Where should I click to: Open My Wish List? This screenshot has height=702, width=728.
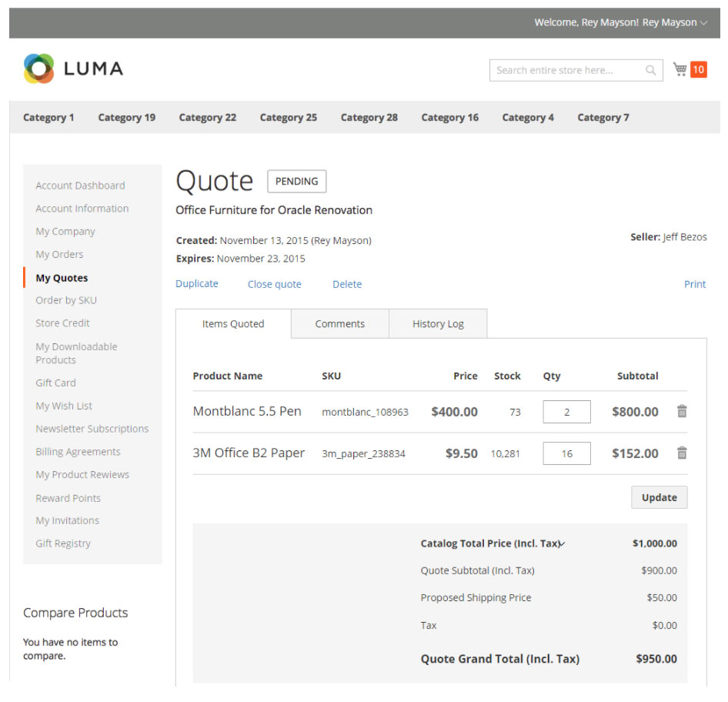pos(64,406)
